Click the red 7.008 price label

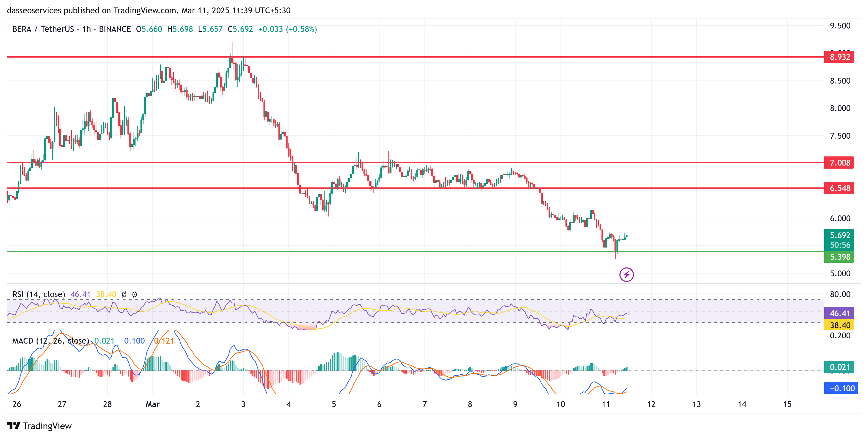pos(839,163)
